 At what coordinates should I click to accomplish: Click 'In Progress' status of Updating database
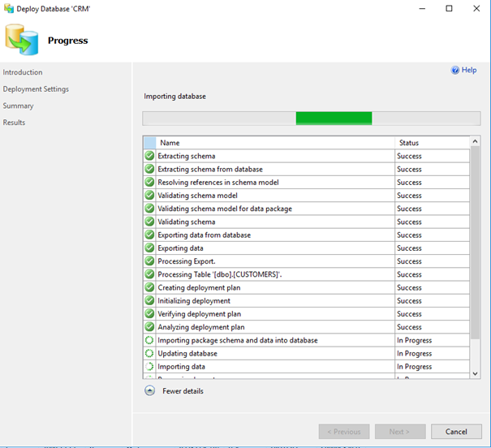click(x=414, y=354)
